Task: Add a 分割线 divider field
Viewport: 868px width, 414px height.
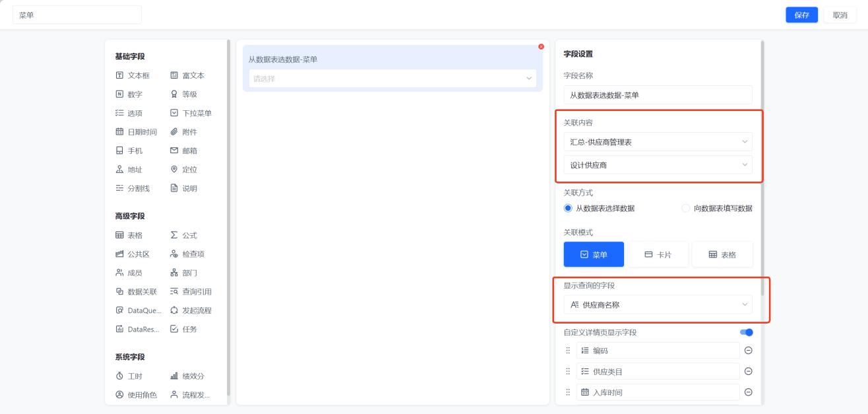Action: click(x=133, y=188)
